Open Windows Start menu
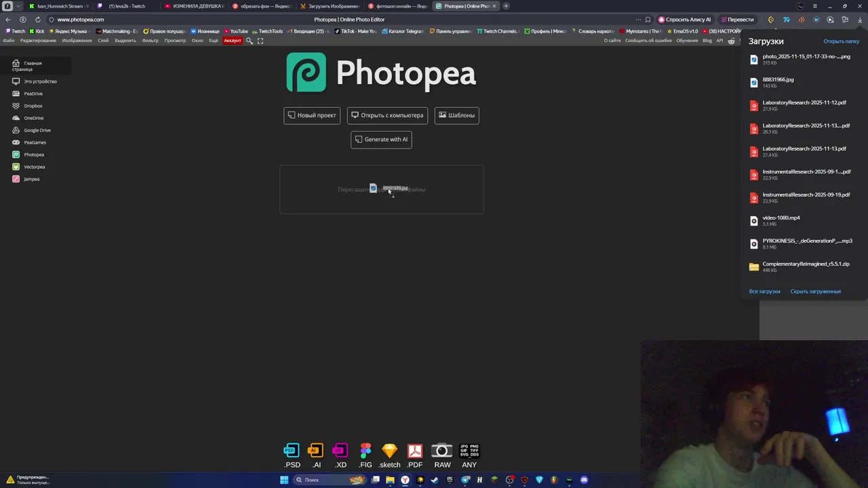The image size is (868, 488). tap(284, 480)
